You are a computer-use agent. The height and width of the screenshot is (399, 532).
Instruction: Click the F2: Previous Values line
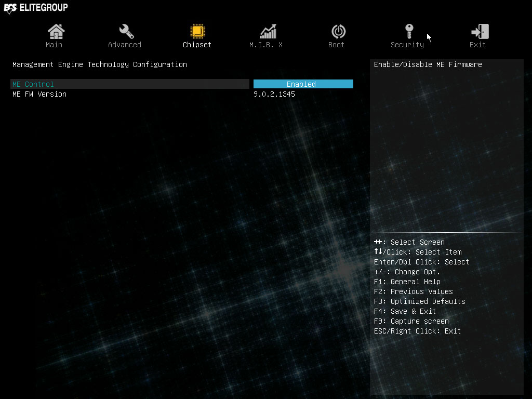click(413, 291)
